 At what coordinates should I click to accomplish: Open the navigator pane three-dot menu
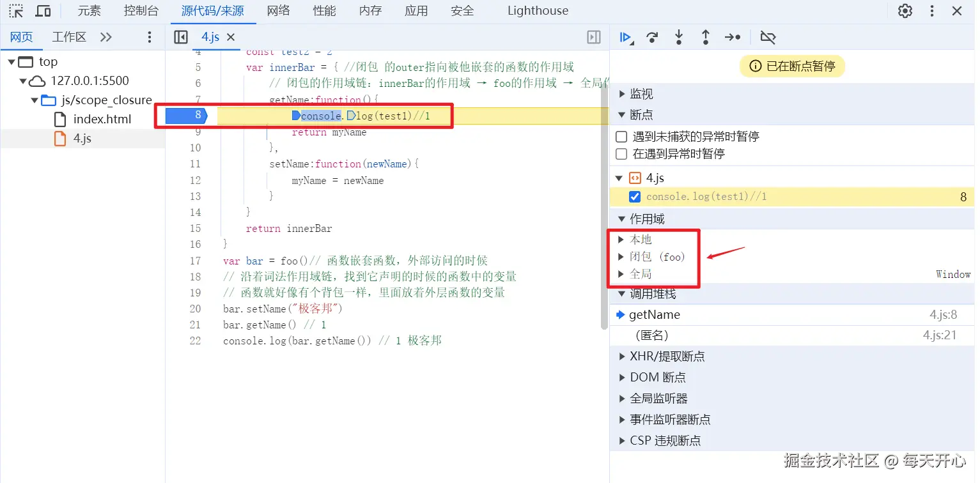pyautogui.click(x=150, y=37)
